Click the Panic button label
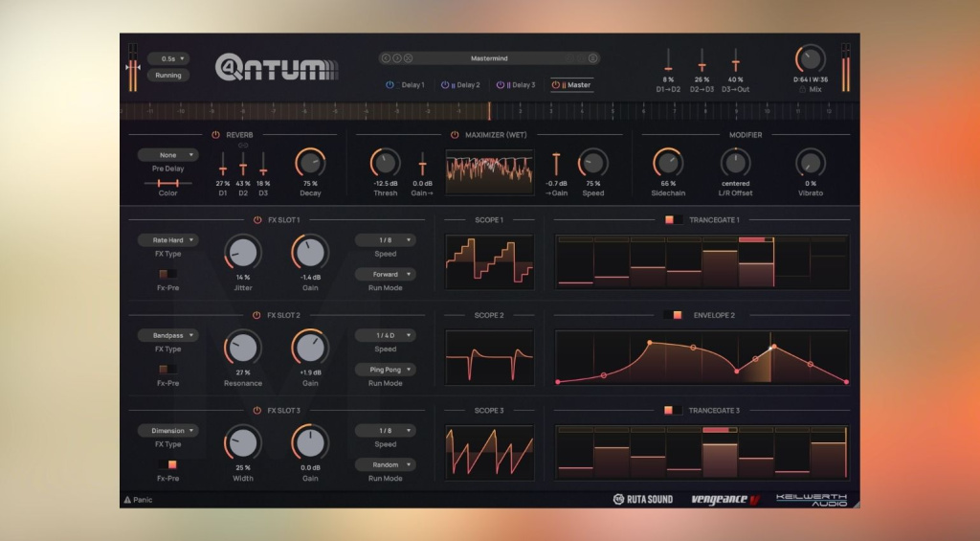The width and height of the screenshot is (980, 541). coord(143,500)
